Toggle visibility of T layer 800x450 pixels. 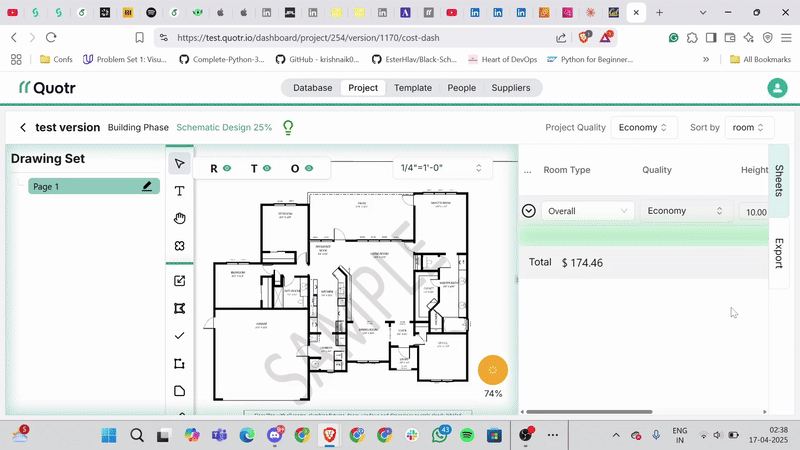pos(267,168)
